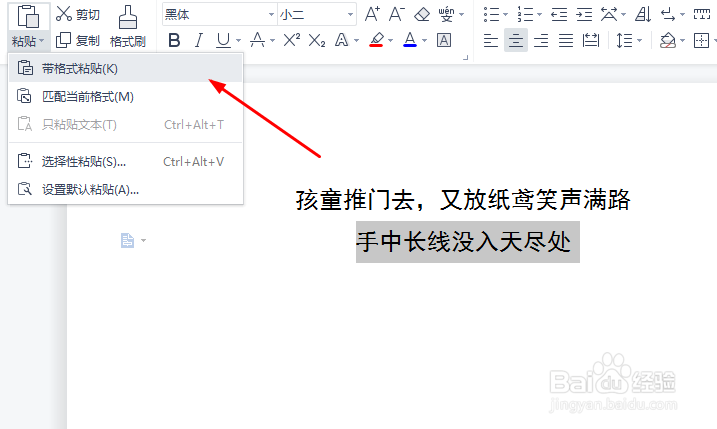Image resolution: width=717 pixels, height=429 pixels.
Task: Open the line spacing icon
Action: click(624, 41)
